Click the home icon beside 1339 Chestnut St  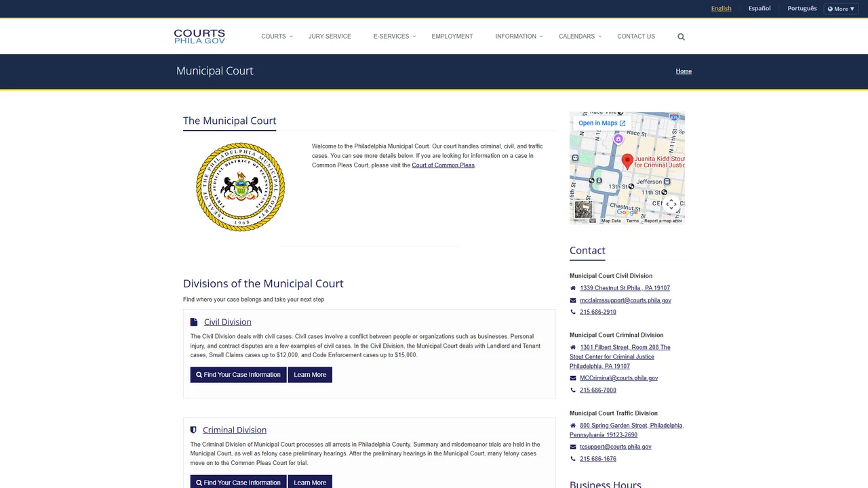tap(573, 288)
